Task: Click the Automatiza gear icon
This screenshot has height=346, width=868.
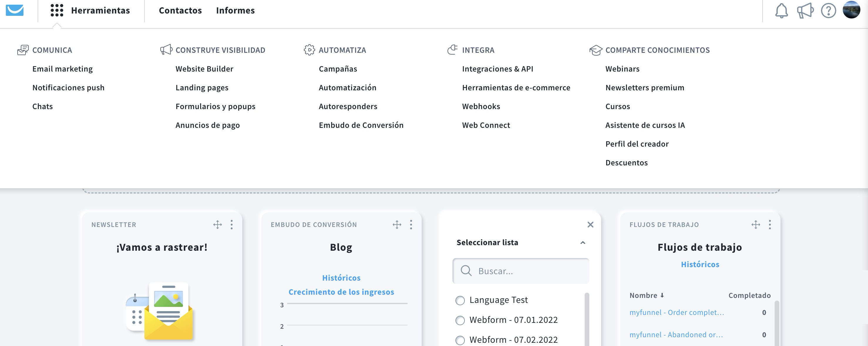Action: pyautogui.click(x=309, y=50)
